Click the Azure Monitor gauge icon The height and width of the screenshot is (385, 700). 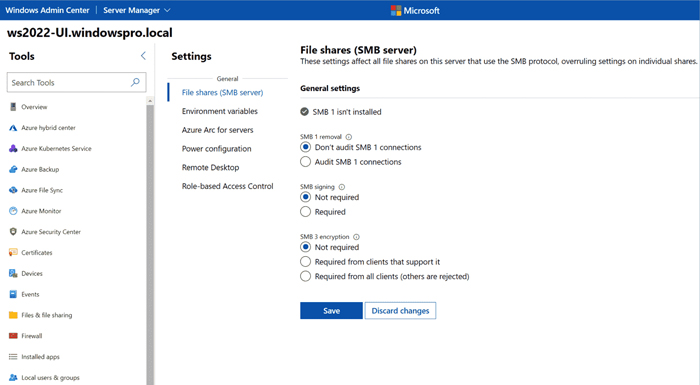point(13,211)
